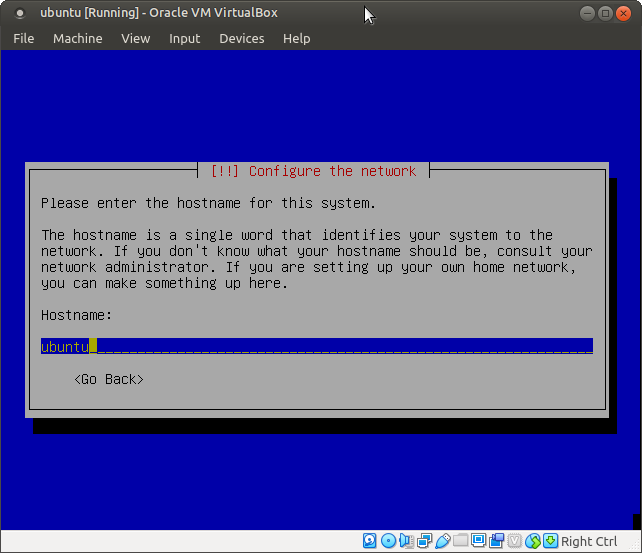This screenshot has width=642, height=553.
Task: Open the Machine menu
Action: (78, 38)
